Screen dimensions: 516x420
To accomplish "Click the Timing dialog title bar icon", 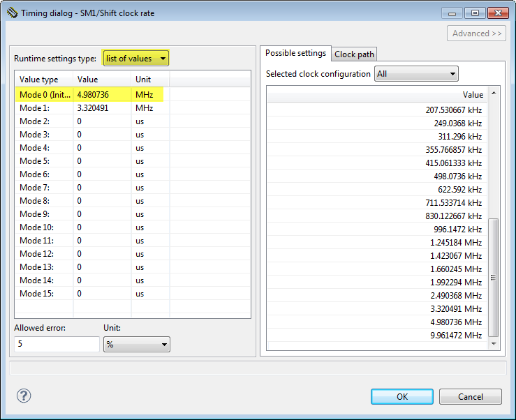I will 12,13.
